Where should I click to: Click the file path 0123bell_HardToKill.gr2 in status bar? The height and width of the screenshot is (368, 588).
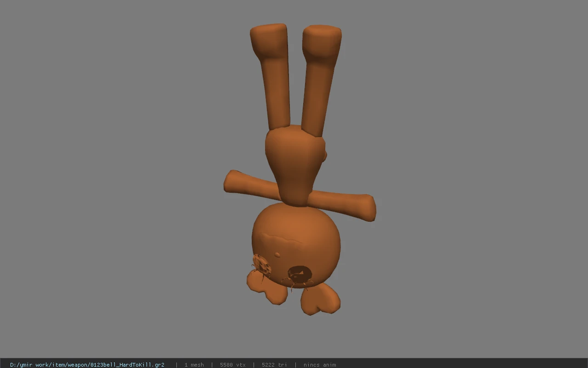click(x=87, y=365)
